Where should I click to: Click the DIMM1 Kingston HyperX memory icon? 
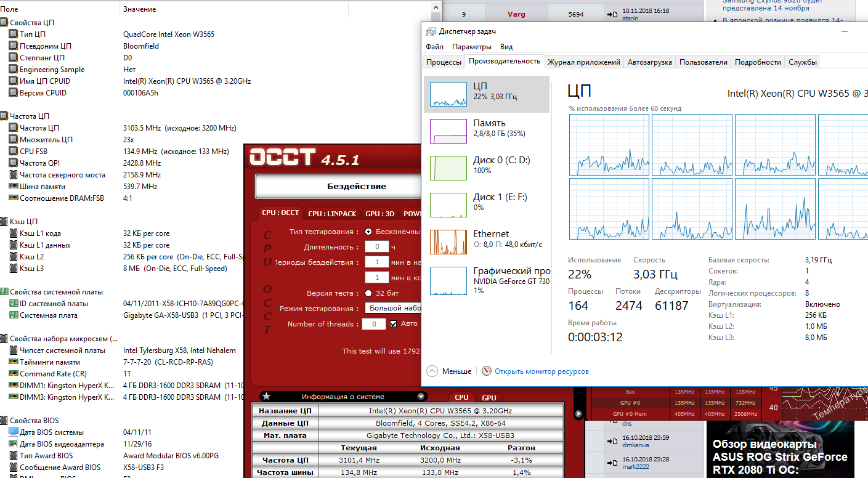pos(14,386)
